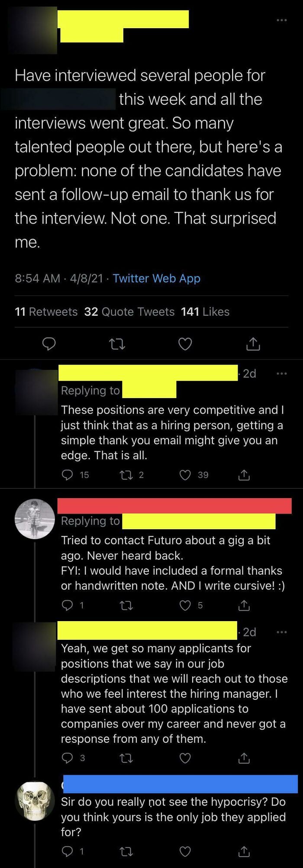View the 32 Quote Tweets list

(129, 311)
